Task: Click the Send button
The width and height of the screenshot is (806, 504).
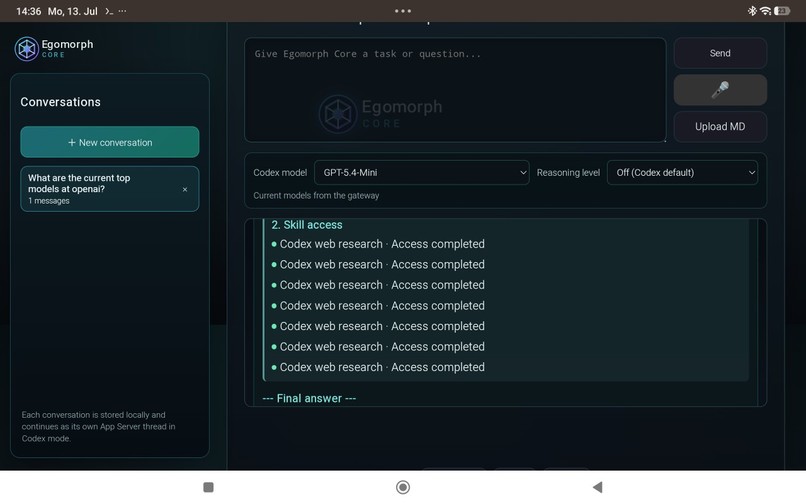Action: pos(720,53)
